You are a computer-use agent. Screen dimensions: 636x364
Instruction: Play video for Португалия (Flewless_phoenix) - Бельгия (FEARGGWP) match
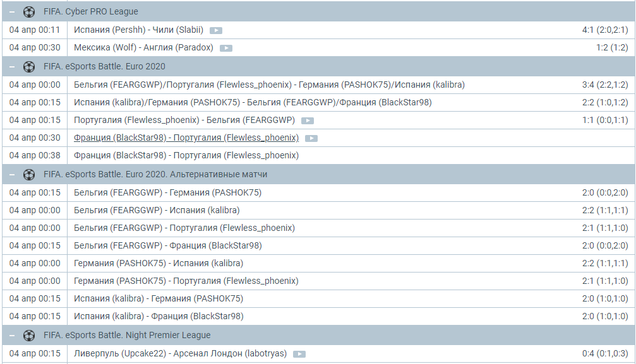[308, 120]
